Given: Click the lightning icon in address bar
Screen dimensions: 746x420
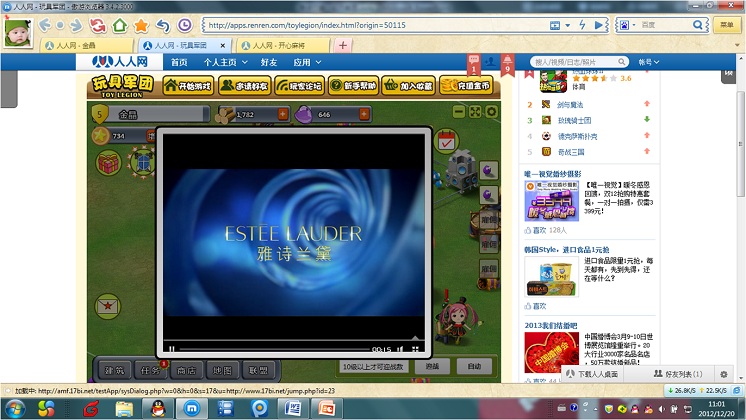Looking at the screenshot, I should (582, 25).
